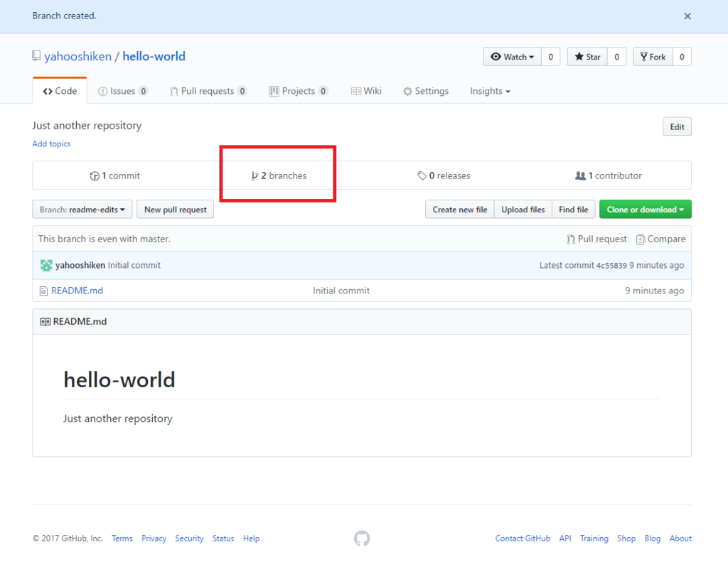728x562 pixels.
Task: Open the Projects tab
Action: [x=299, y=91]
